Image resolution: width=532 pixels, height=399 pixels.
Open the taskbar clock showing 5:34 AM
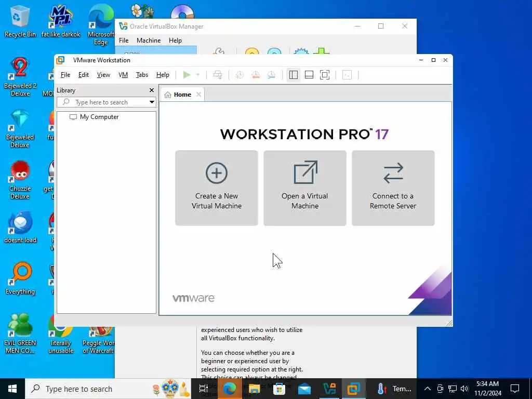click(x=487, y=389)
